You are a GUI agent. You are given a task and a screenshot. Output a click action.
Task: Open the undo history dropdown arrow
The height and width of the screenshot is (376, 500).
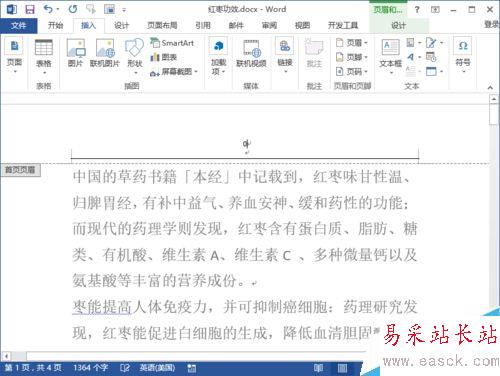pos(58,9)
